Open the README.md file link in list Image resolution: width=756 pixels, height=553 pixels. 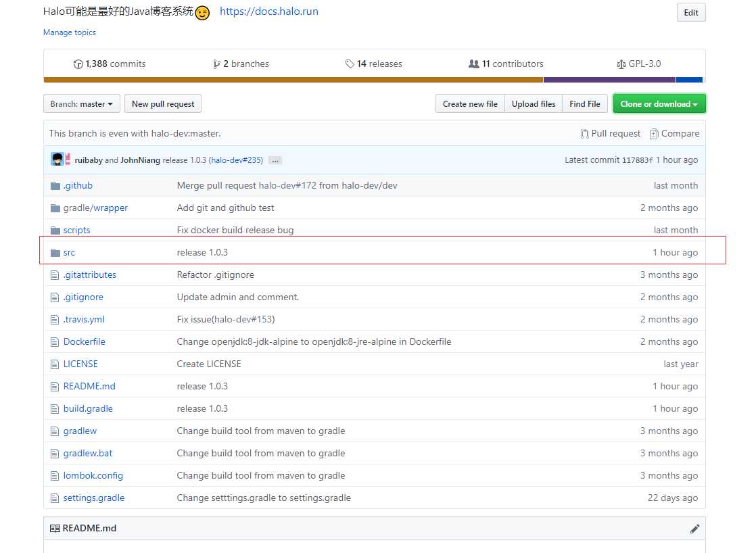(x=89, y=386)
